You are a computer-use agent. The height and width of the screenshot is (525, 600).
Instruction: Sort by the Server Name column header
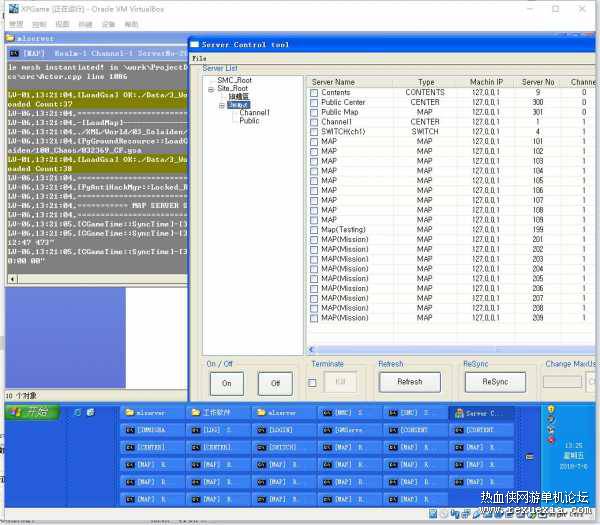[350, 82]
